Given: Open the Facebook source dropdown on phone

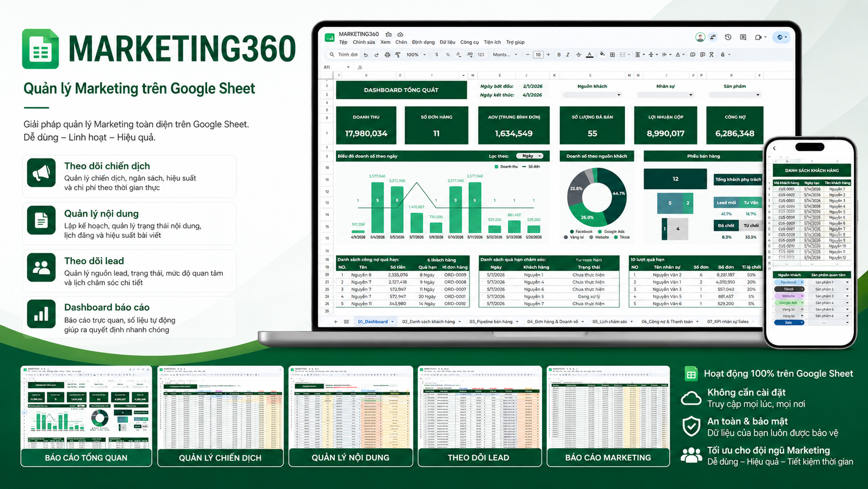Looking at the screenshot, I should (789, 282).
